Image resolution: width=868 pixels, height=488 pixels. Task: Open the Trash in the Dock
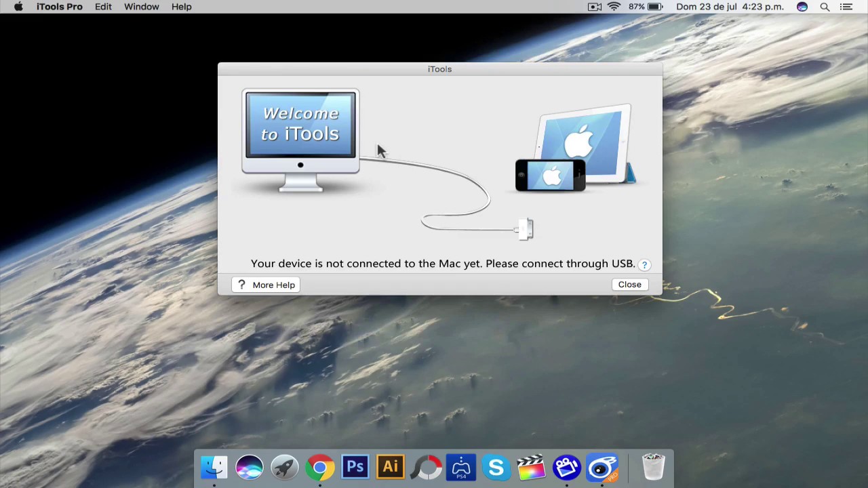click(653, 468)
